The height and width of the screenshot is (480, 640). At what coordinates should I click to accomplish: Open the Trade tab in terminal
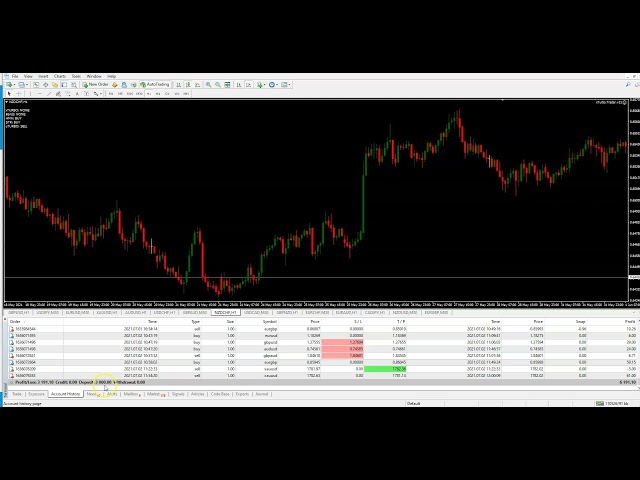17,394
